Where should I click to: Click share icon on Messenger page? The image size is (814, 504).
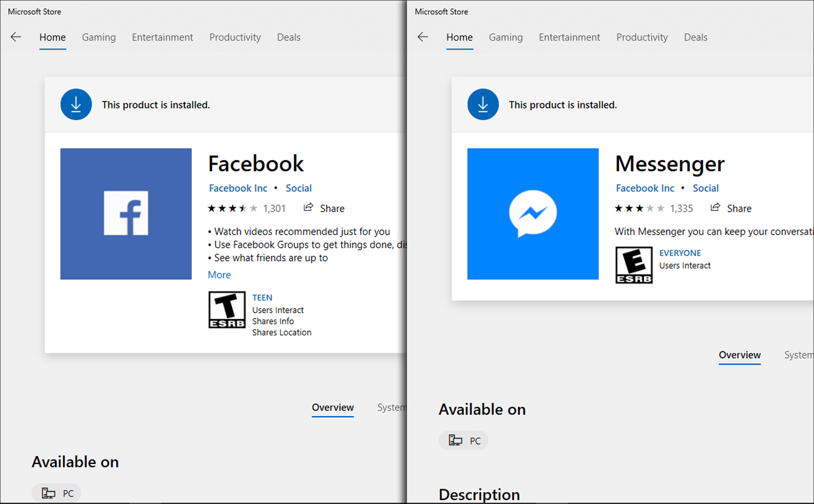point(715,207)
